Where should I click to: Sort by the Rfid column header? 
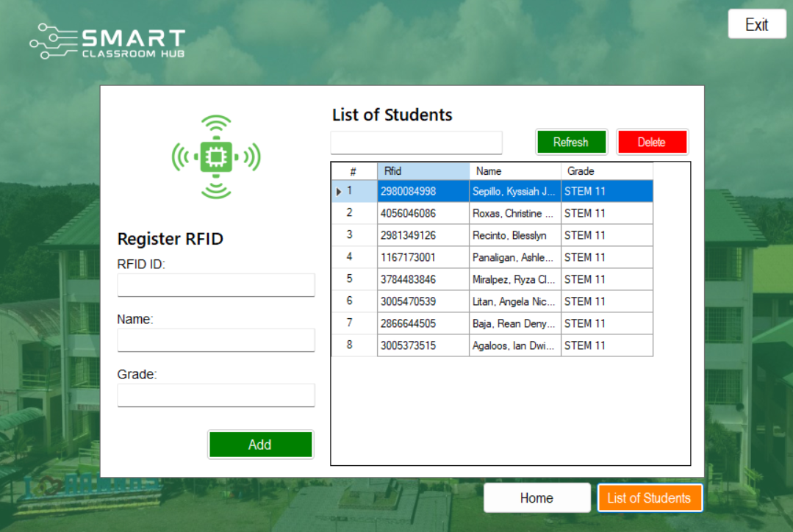(x=423, y=171)
